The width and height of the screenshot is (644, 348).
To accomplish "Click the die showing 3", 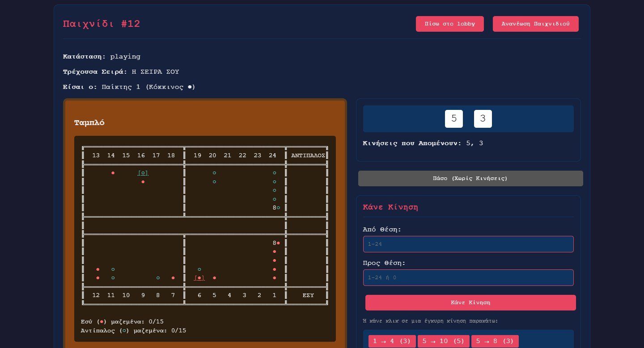I will tap(483, 119).
